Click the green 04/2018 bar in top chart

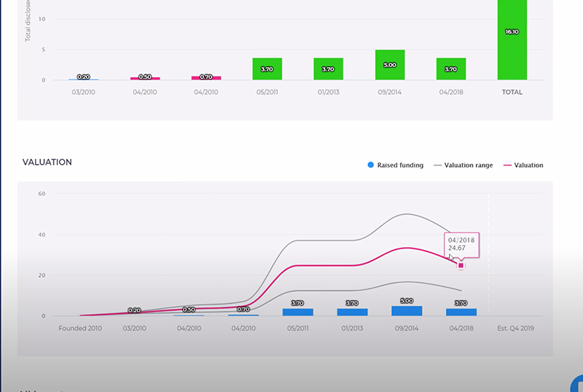click(450, 69)
